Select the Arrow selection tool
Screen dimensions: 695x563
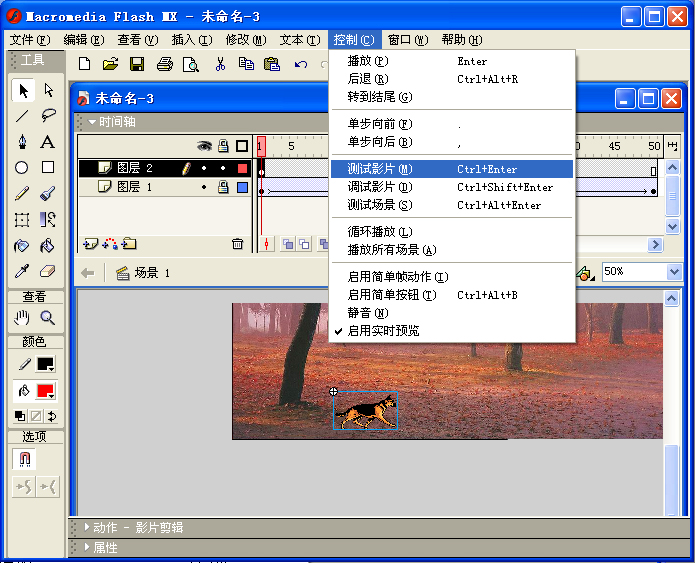point(22,90)
